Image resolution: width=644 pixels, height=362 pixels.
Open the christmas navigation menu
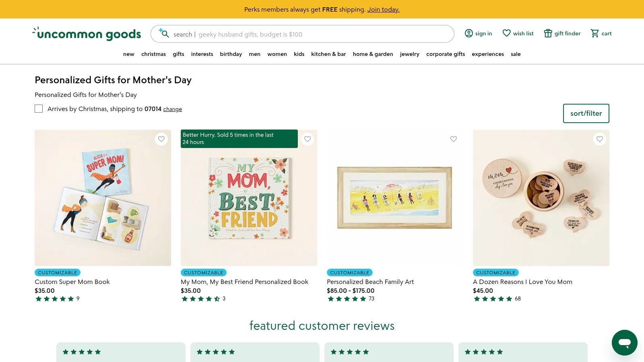pos(153,54)
